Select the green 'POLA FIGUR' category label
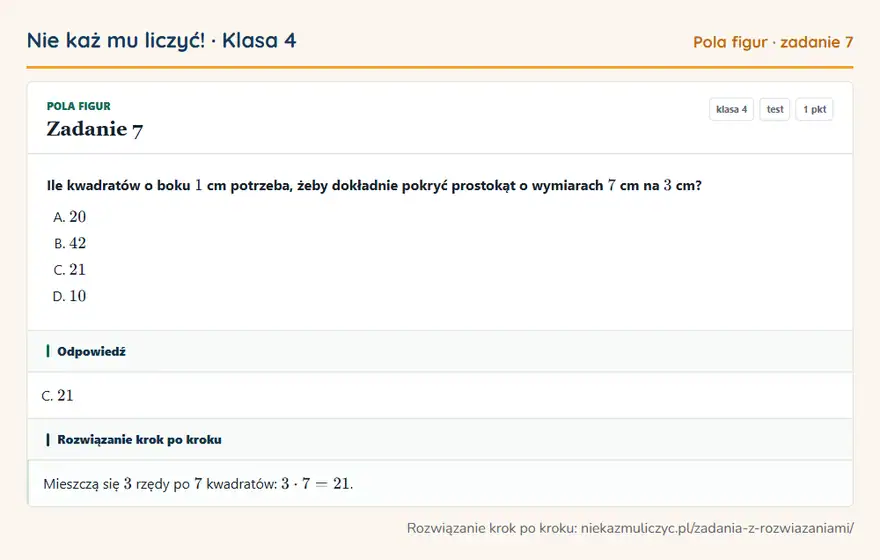The image size is (880, 560). tap(79, 106)
